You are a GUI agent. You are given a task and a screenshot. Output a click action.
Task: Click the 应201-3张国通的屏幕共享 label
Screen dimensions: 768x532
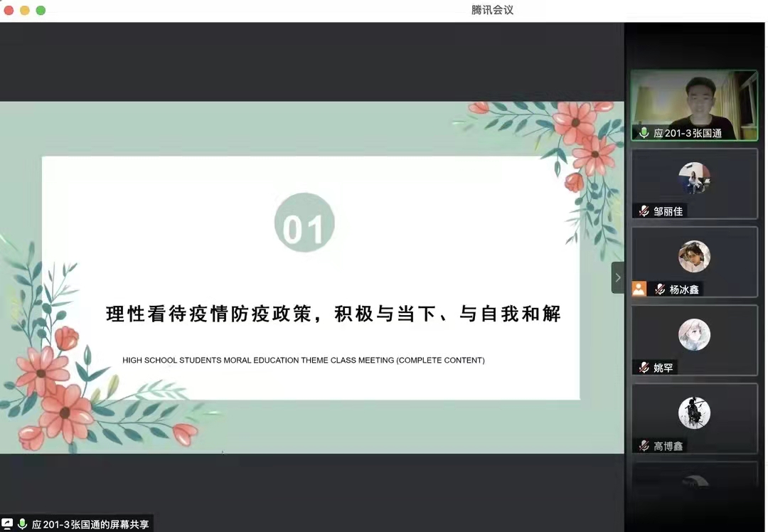pyautogui.click(x=90, y=524)
